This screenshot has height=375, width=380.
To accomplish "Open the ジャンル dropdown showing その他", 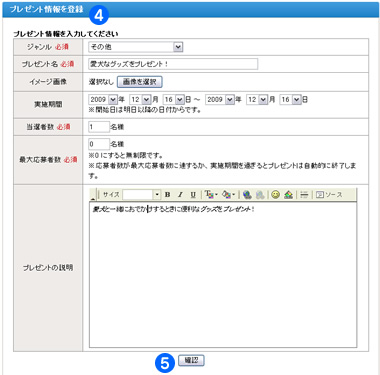I will click(x=135, y=47).
